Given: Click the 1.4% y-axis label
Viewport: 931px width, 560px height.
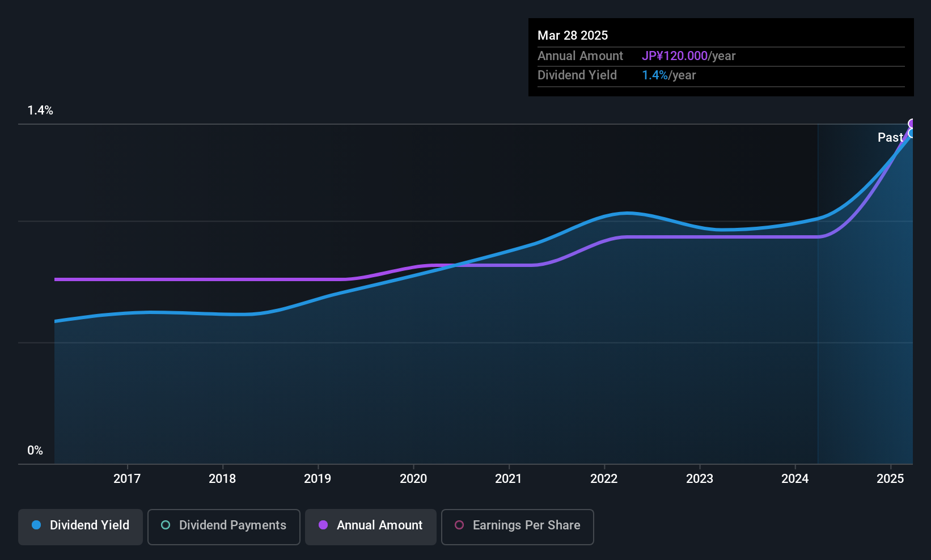Looking at the screenshot, I should click(x=40, y=111).
